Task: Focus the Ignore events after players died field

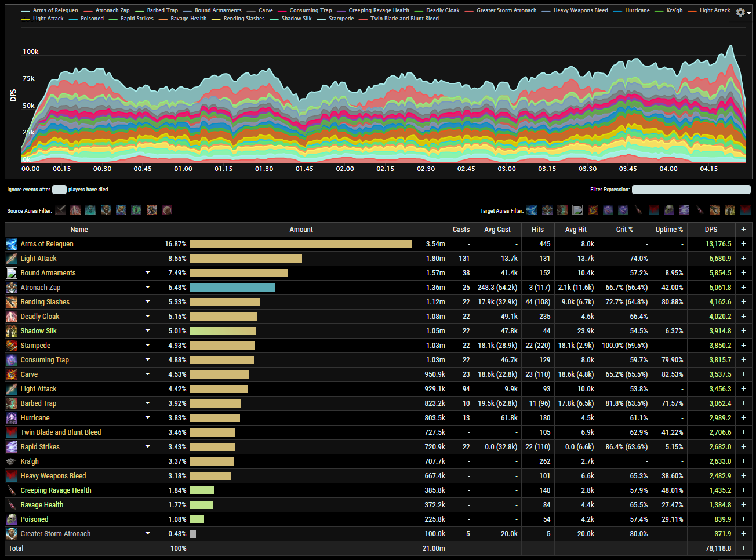Action: point(59,190)
